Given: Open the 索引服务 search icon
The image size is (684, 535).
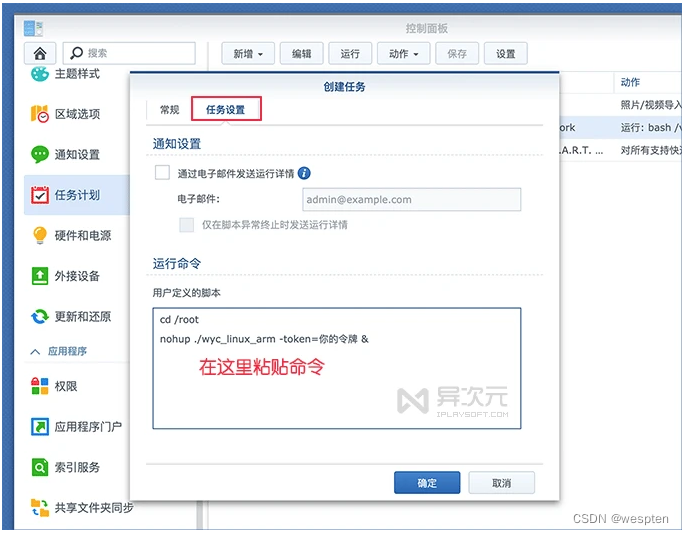Looking at the screenshot, I should [40, 467].
